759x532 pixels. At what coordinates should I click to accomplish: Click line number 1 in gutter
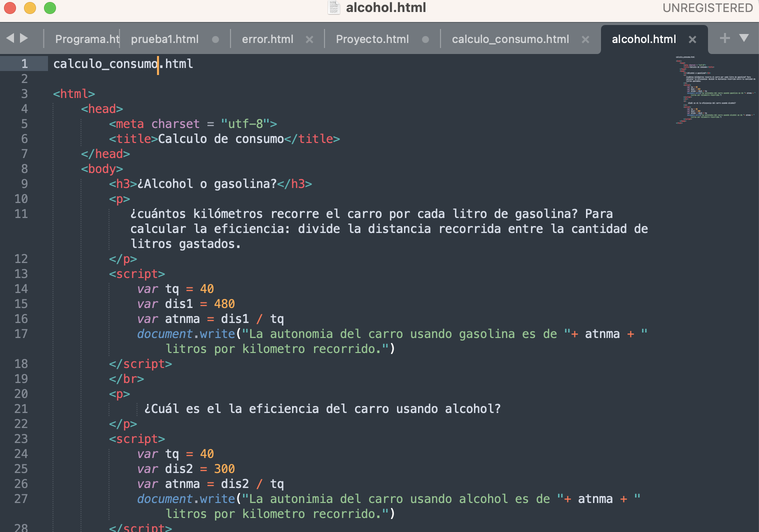click(24, 63)
